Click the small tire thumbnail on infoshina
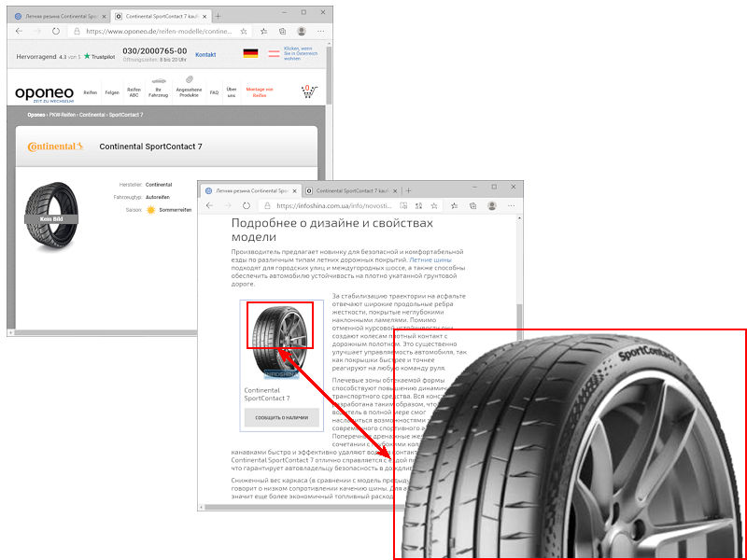This screenshot has width=747, height=560. coord(280,343)
